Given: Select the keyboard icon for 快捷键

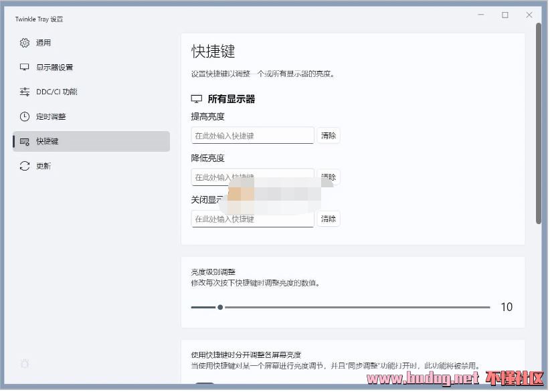Looking at the screenshot, I should (25, 142).
